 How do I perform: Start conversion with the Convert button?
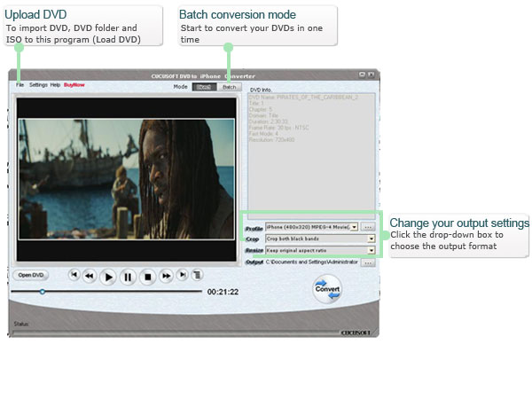pyautogui.click(x=327, y=289)
